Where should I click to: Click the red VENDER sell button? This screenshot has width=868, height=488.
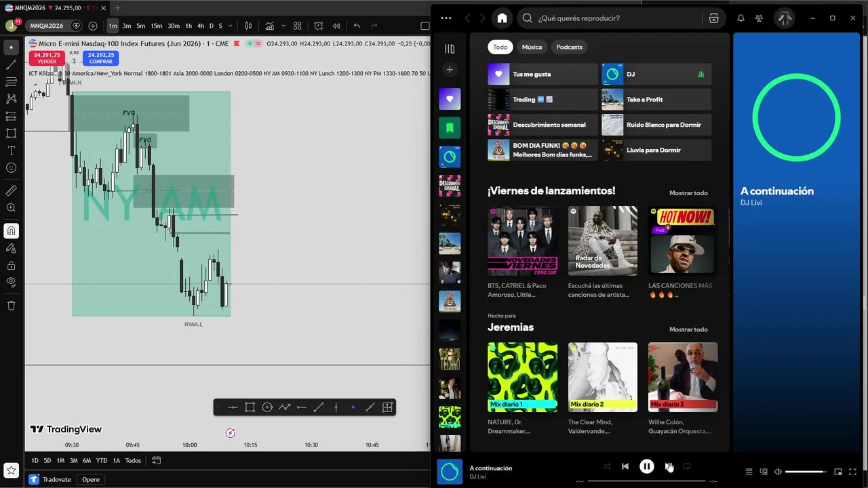(x=47, y=58)
